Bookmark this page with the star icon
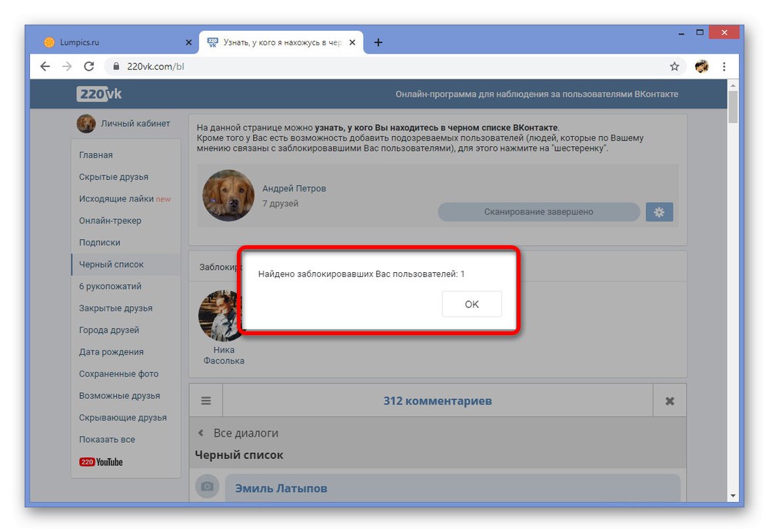Viewport: 769px width, 532px height. click(x=674, y=66)
